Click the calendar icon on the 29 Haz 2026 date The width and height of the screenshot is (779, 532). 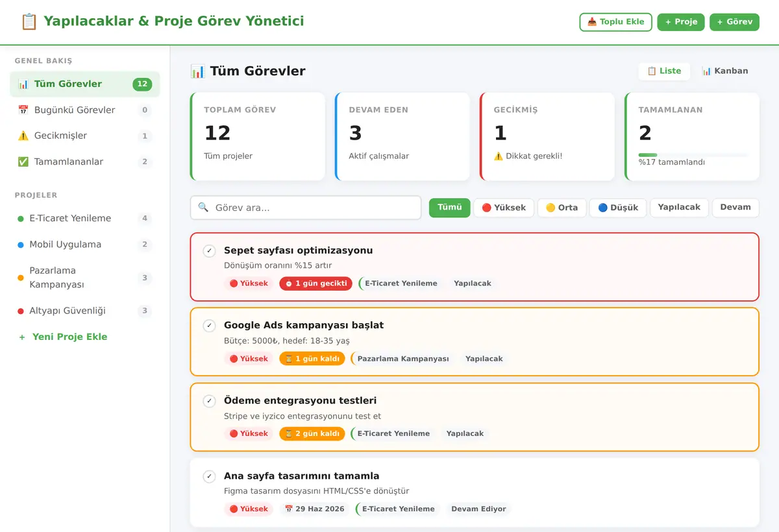coord(289,509)
